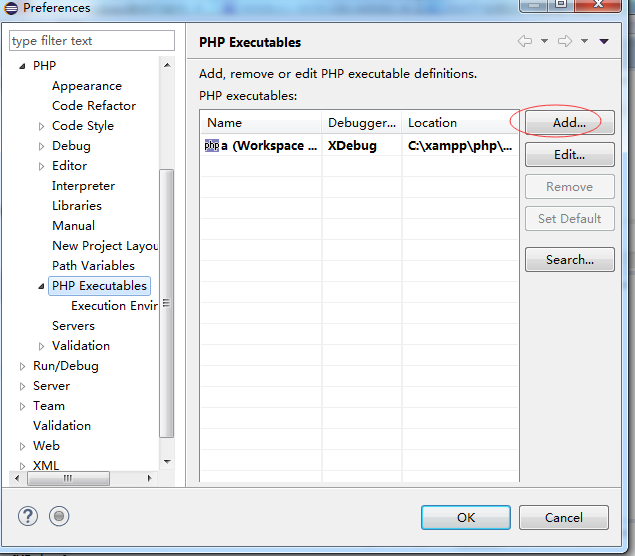The height and width of the screenshot is (556, 635).
Task: Click the php icon in executables row
Action: 211,145
